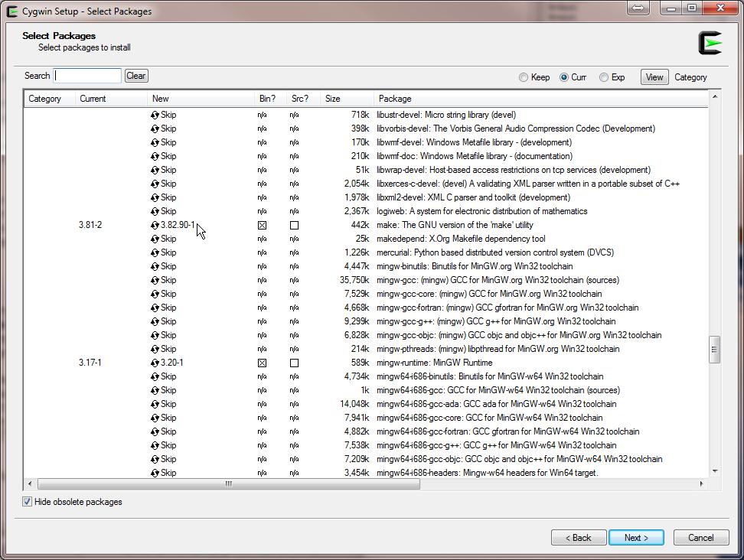This screenshot has width=744, height=560.
Task: Click the View button
Action: (x=654, y=77)
